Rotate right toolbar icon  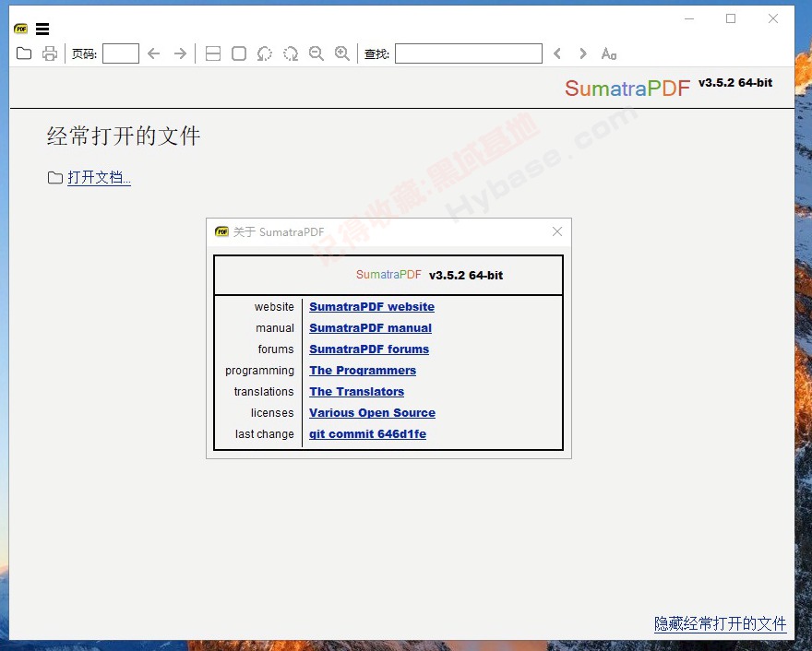[291, 53]
